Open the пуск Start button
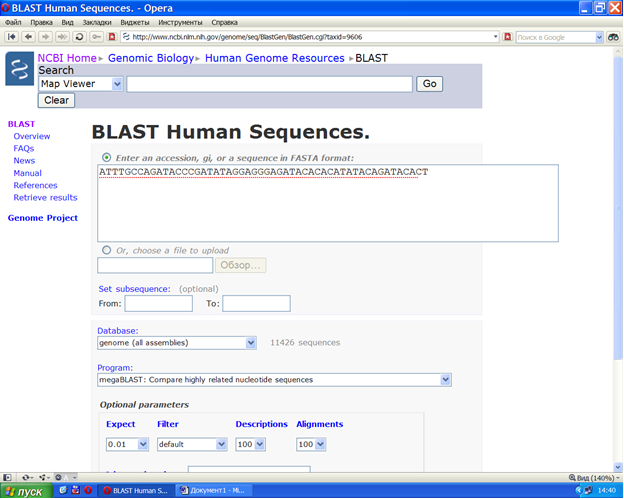The height and width of the screenshot is (499, 624). pyautogui.click(x=27, y=491)
